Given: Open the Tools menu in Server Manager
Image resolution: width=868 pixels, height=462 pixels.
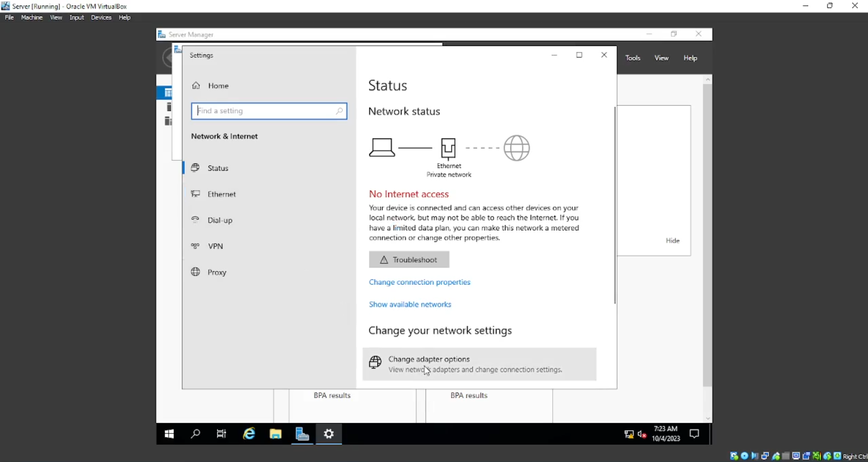Looking at the screenshot, I should pyautogui.click(x=632, y=58).
